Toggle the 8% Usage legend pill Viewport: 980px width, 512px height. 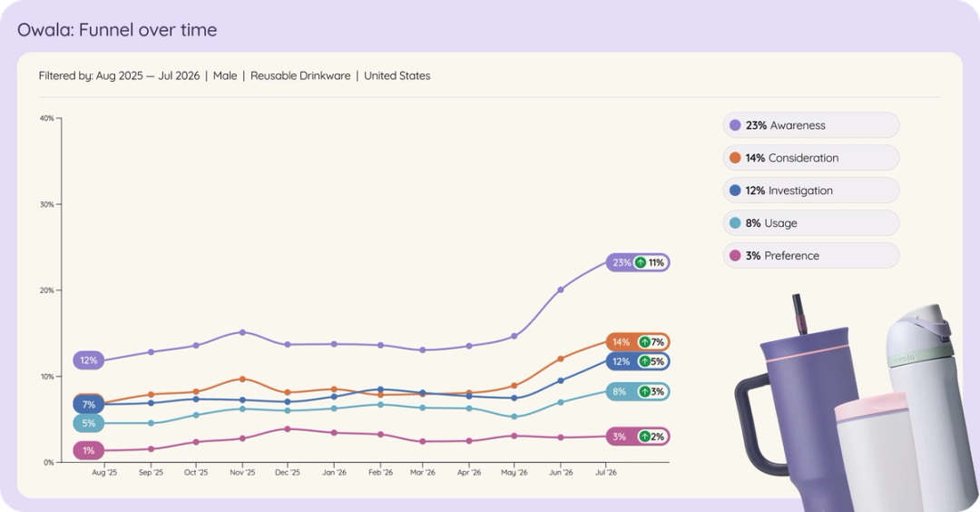(x=810, y=222)
